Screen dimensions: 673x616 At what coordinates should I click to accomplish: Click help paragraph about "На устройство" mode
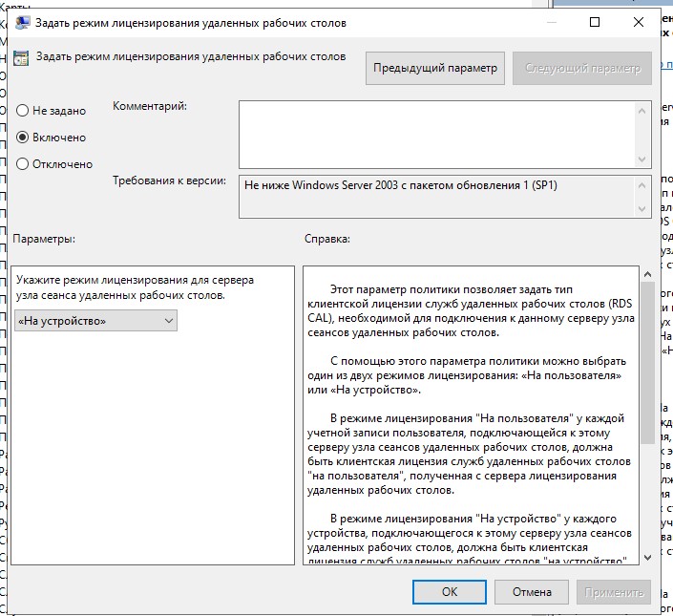(x=469, y=540)
